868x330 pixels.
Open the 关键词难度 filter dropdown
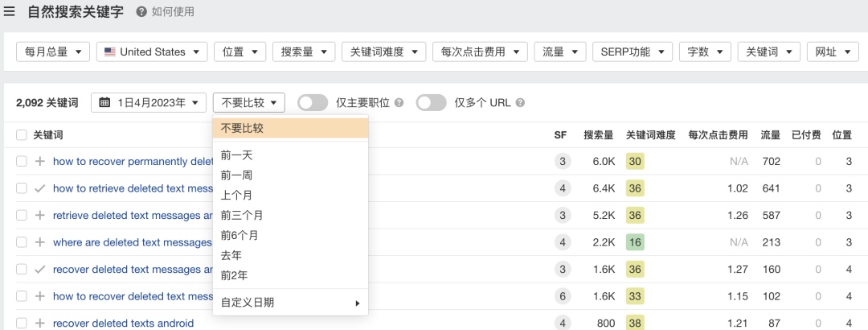(x=383, y=52)
